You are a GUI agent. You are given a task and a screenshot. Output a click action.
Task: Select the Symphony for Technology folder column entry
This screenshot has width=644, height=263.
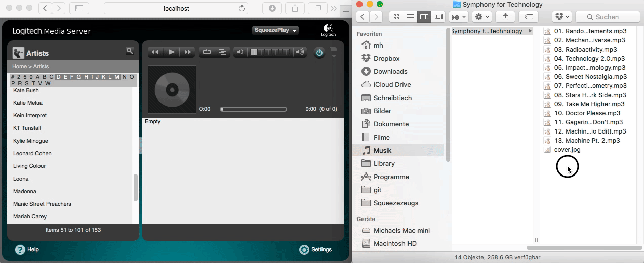492,31
